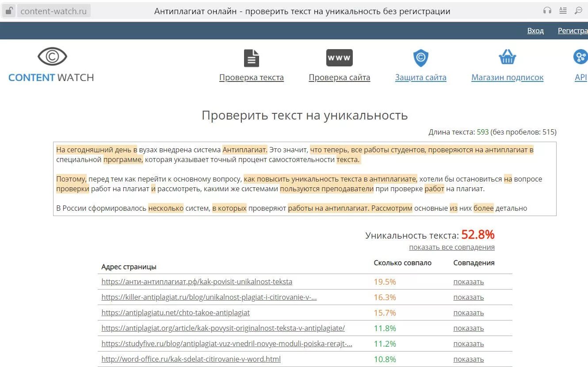Open the API menu item
Image resolution: width=588 pixels, height=367 pixels.
coord(581,77)
